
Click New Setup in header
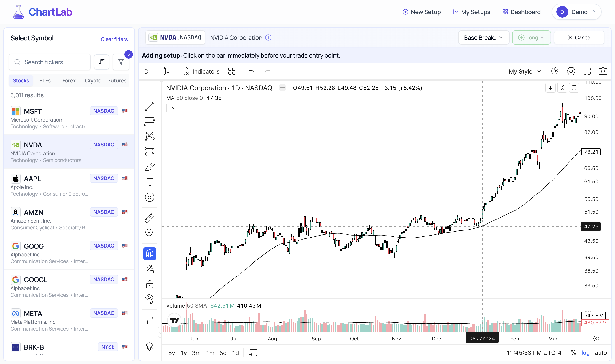click(422, 12)
